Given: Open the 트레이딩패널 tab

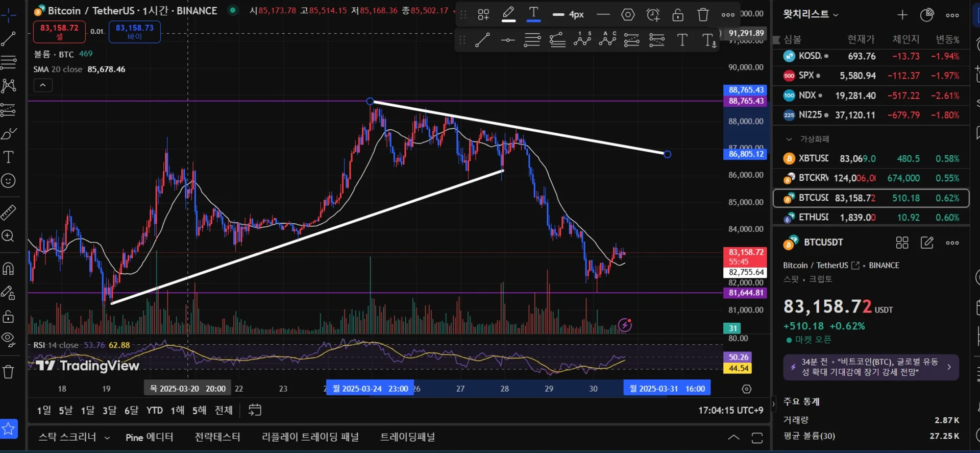Looking at the screenshot, I should tap(408, 437).
